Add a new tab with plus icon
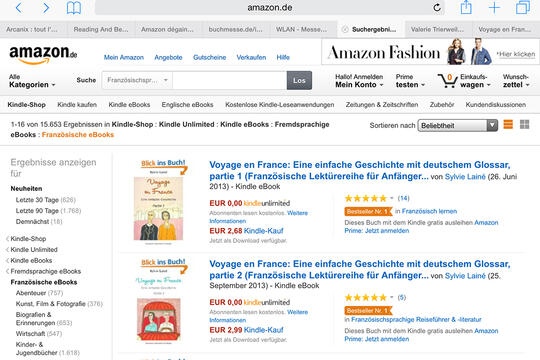540x360 pixels. point(494,8)
